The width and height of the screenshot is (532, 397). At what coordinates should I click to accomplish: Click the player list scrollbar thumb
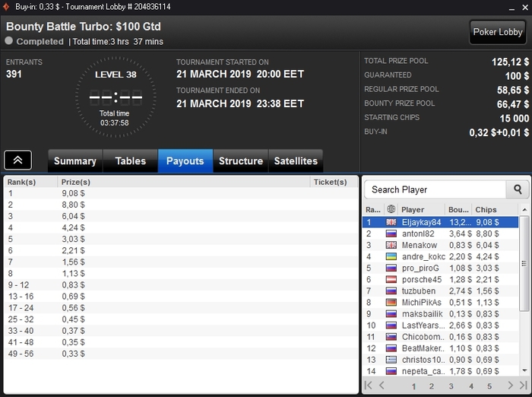(524, 263)
